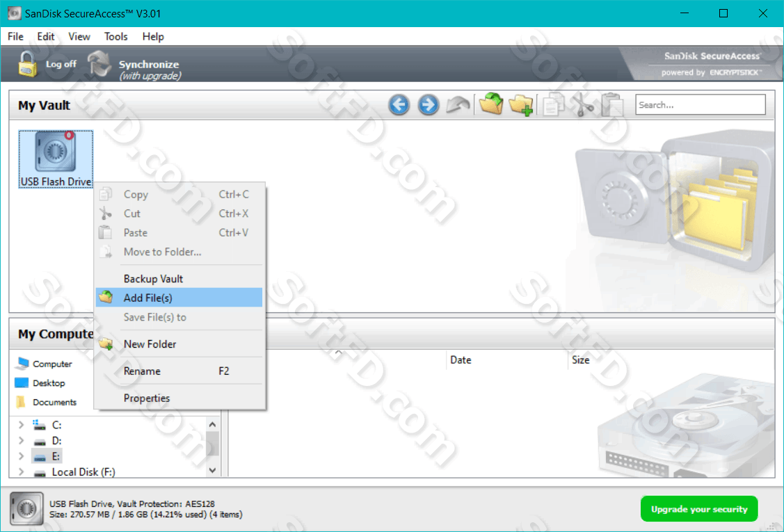Viewport: 784px width, 532px height.
Task: Click the Documents folder icon
Action: pos(21,402)
